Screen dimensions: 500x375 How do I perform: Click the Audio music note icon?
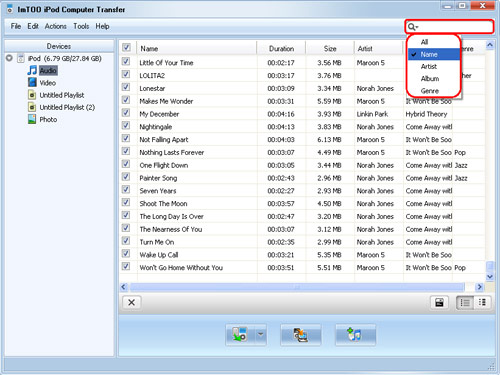[x=32, y=70]
